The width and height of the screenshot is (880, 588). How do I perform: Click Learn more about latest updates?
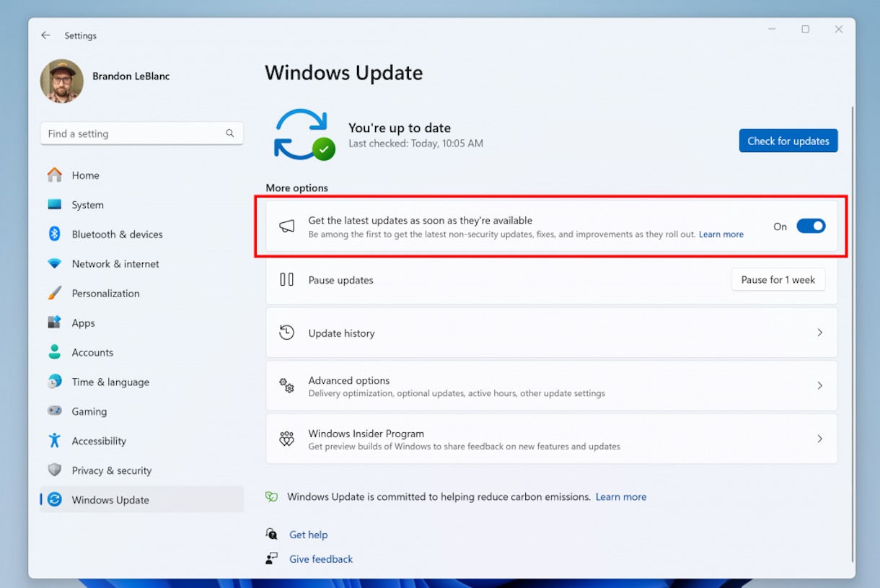(721, 234)
